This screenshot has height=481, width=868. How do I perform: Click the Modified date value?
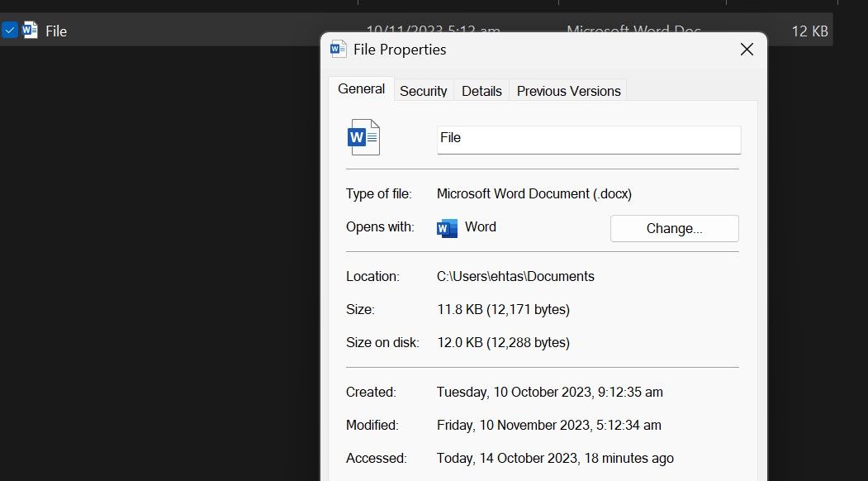point(548,426)
